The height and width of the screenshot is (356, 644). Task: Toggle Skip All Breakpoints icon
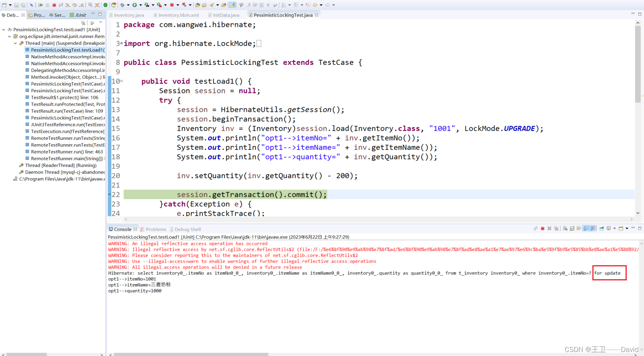31,5
